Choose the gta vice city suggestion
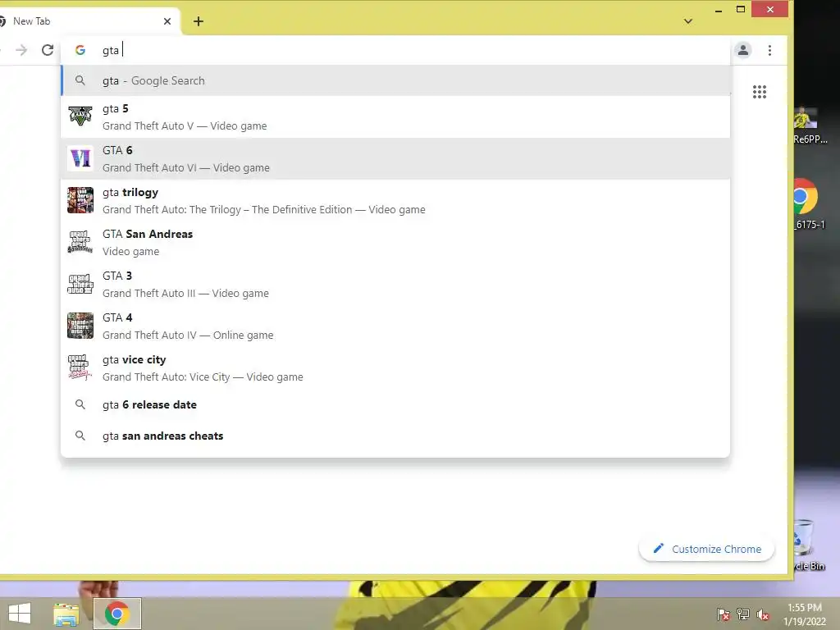Screen dimensions: 840x630 tap(396, 367)
